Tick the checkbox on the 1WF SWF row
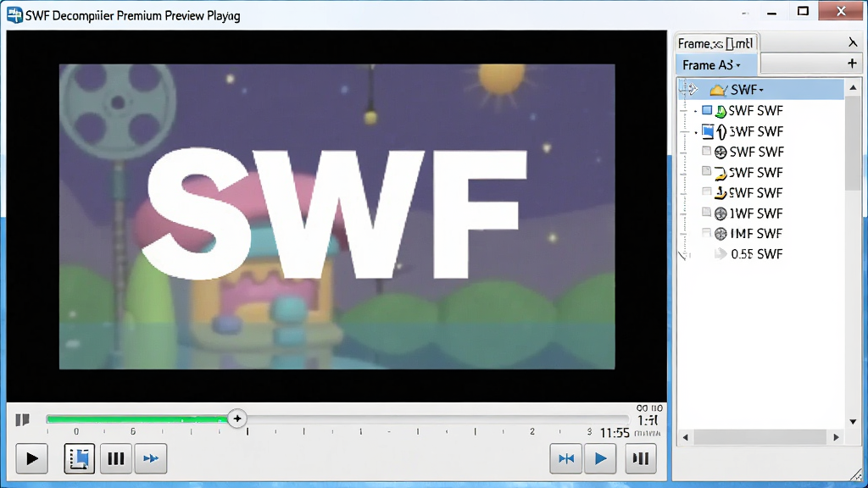This screenshot has width=868, height=488. (706, 212)
